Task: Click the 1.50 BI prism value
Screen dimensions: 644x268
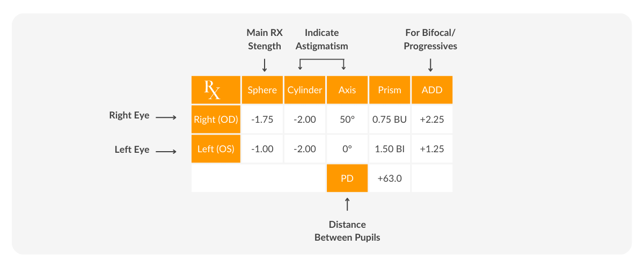Action: (x=390, y=149)
